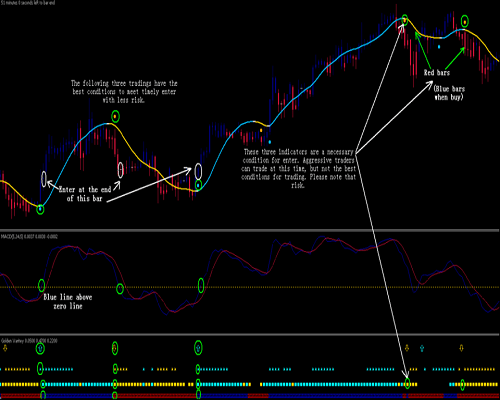Select the 'Red bars' annotation label
Screen dimensions: 500x400
point(437,73)
